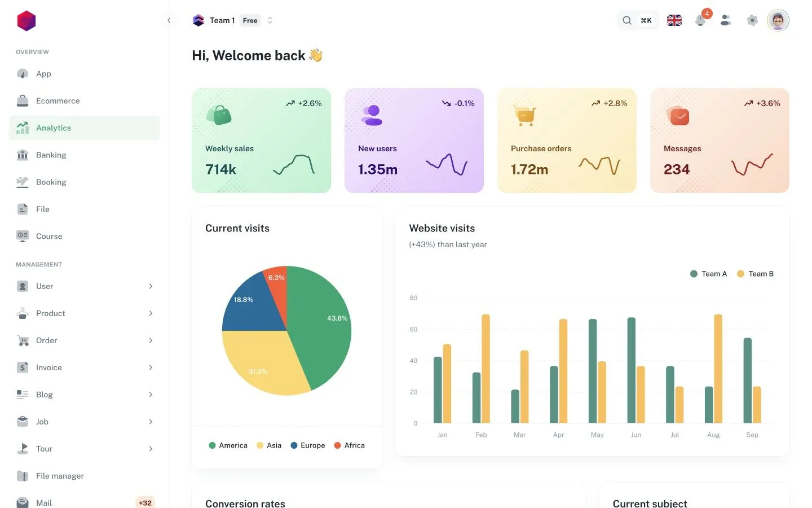Select the Analytics menu item
Image resolution: width=812 pixels, height=508 pixels.
click(85, 128)
